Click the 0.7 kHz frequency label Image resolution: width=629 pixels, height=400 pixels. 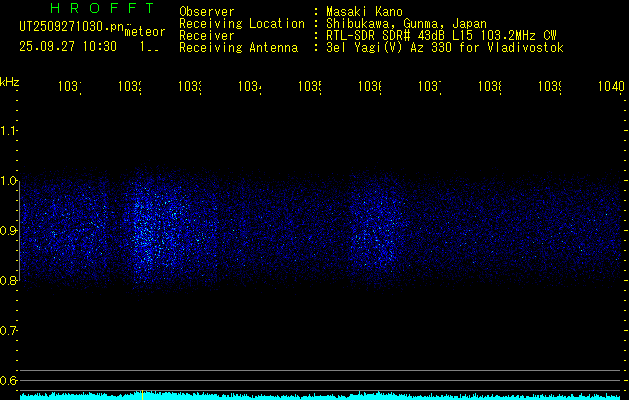[x=8, y=331]
